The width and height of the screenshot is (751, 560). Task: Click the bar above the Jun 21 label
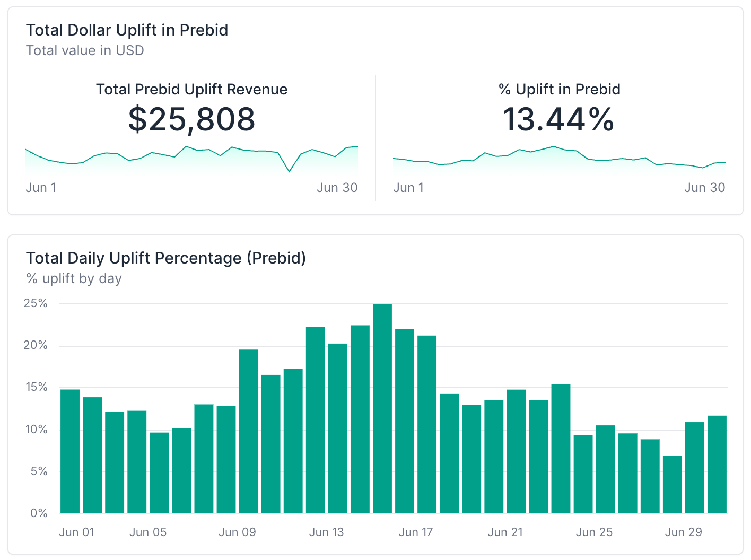516,451
